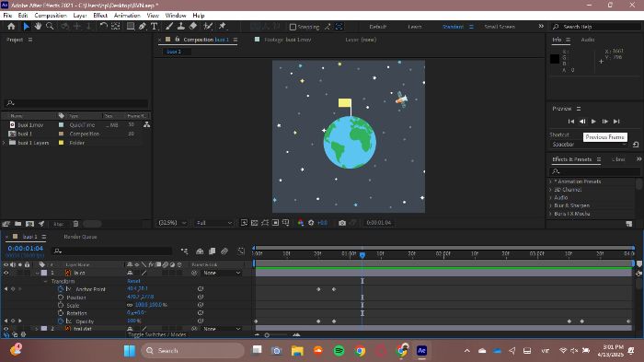The width and height of the screenshot is (644, 362).
Task: Toggle the Scale constrain proportions link
Action: (x=130, y=305)
